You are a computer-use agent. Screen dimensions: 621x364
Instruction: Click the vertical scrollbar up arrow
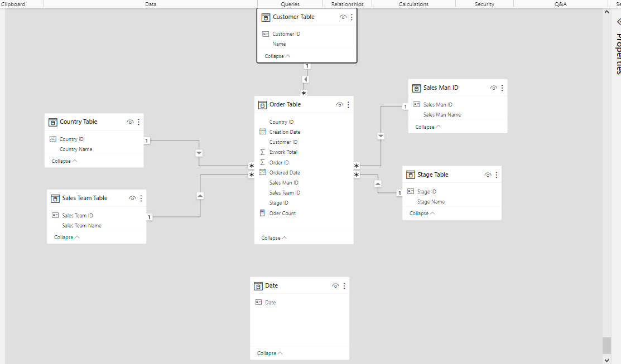click(606, 12)
